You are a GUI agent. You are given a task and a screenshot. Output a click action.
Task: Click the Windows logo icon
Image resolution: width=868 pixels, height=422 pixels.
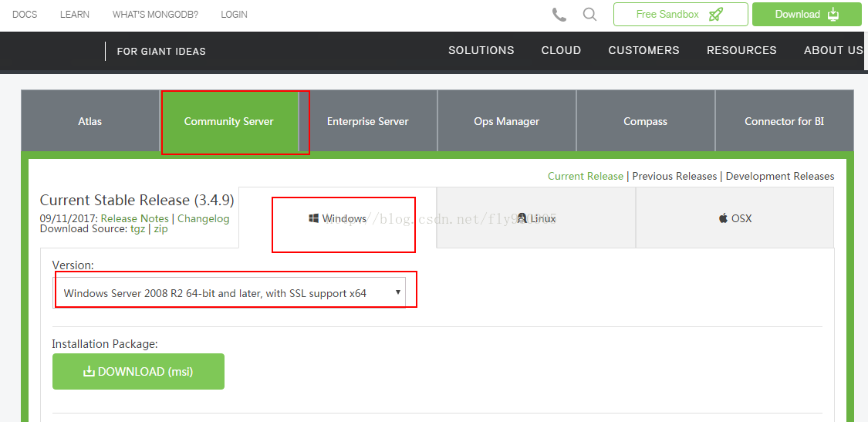[x=314, y=218]
